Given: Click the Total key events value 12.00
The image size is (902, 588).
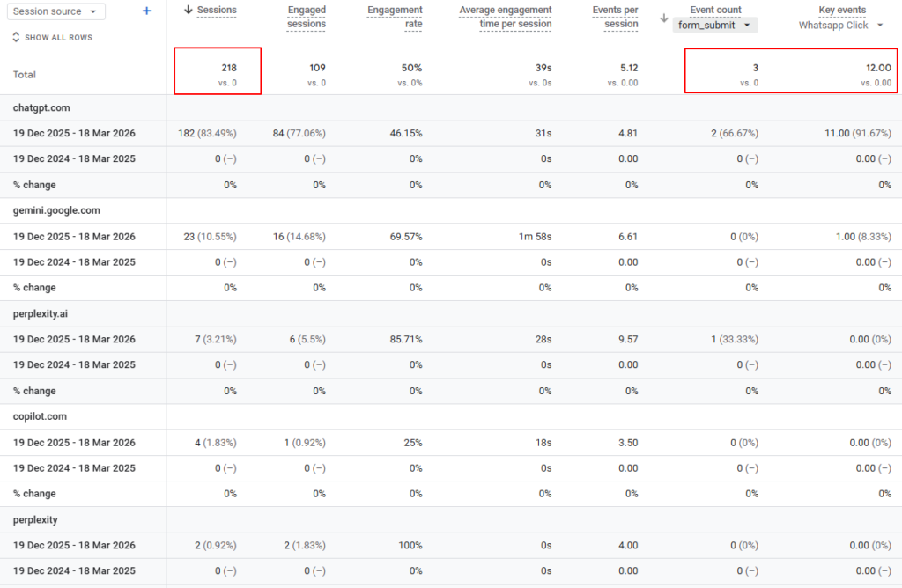Looking at the screenshot, I should pos(877,68).
